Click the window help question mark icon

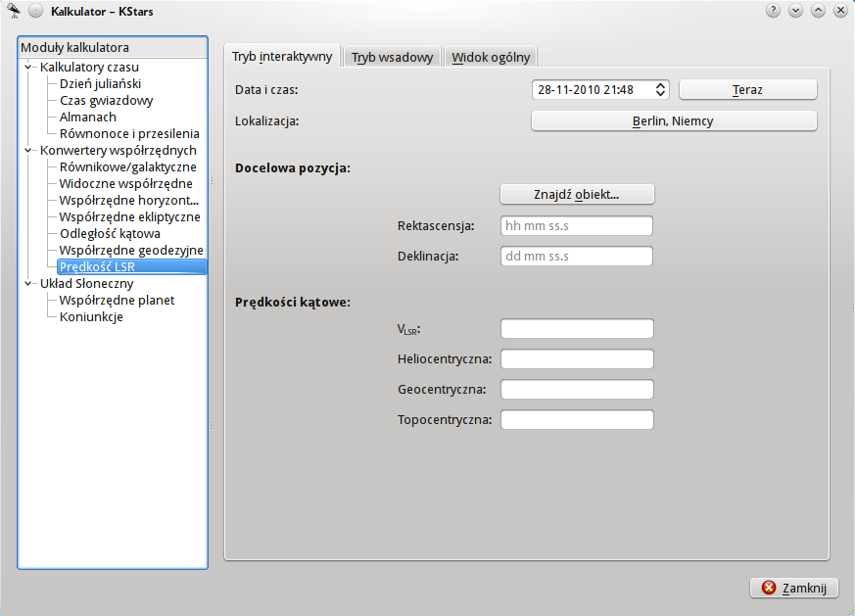click(773, 11)
